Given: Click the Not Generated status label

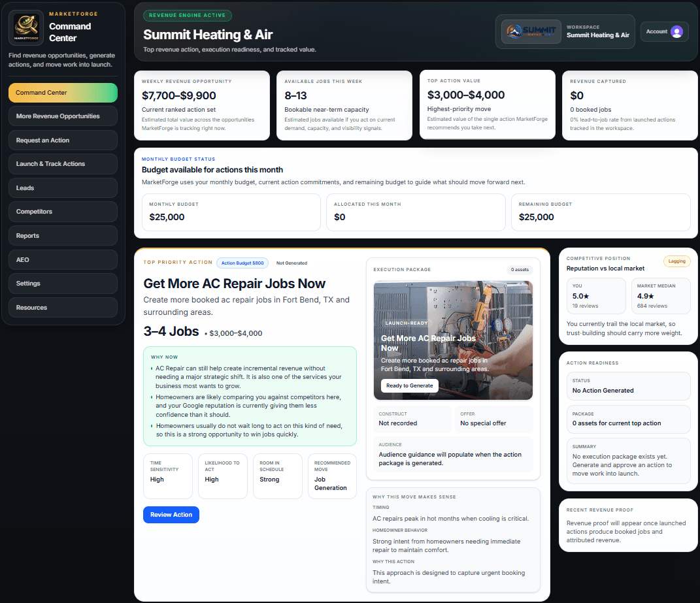Looking at the screenshot, I should [292, 263].
